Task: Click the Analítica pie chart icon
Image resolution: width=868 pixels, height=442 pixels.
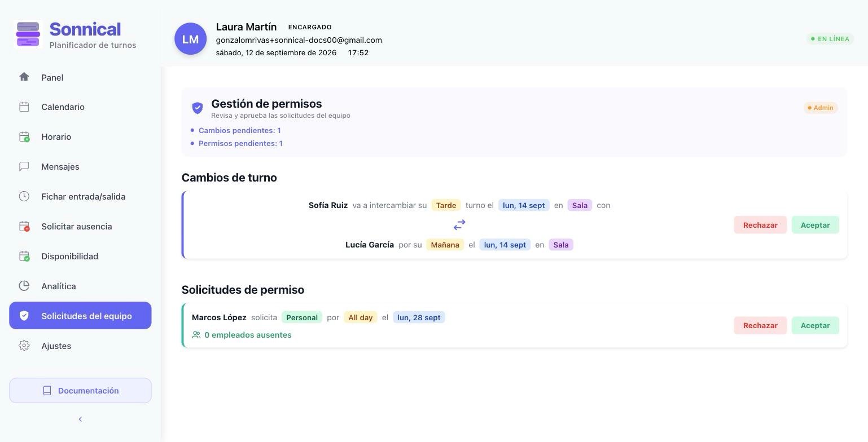Action: pos(24,286)
